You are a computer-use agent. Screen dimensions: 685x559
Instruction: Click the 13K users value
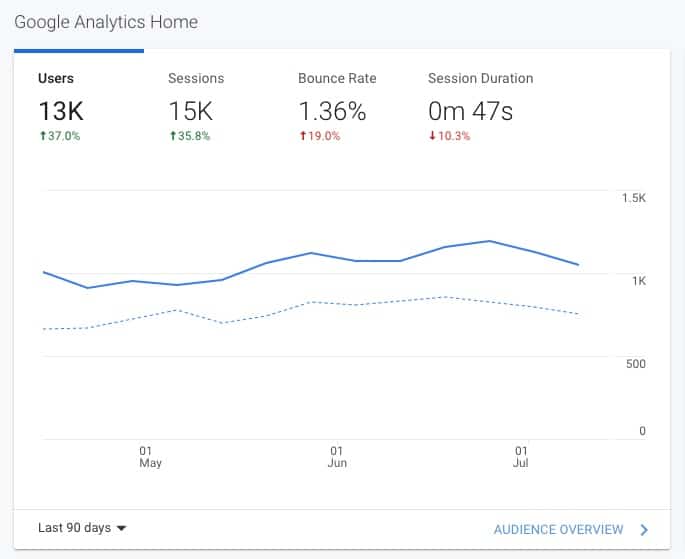point(61,111)
